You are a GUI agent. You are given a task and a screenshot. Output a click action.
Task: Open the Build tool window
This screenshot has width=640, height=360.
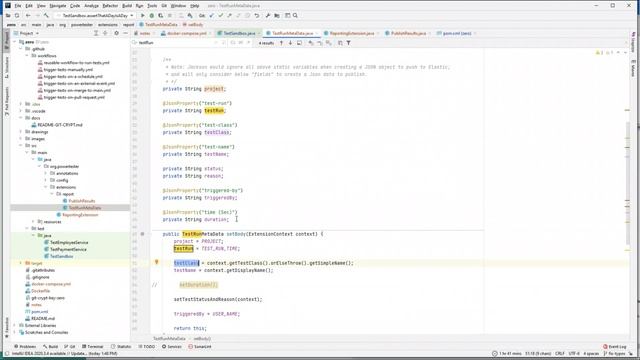(x=51, y=347)
